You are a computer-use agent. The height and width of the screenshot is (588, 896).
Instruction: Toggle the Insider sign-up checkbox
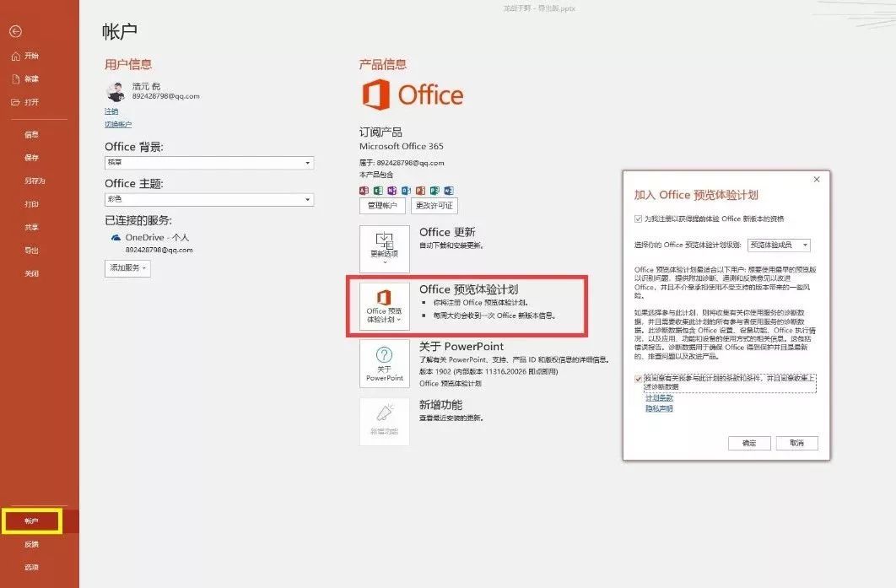click(639, 218)
